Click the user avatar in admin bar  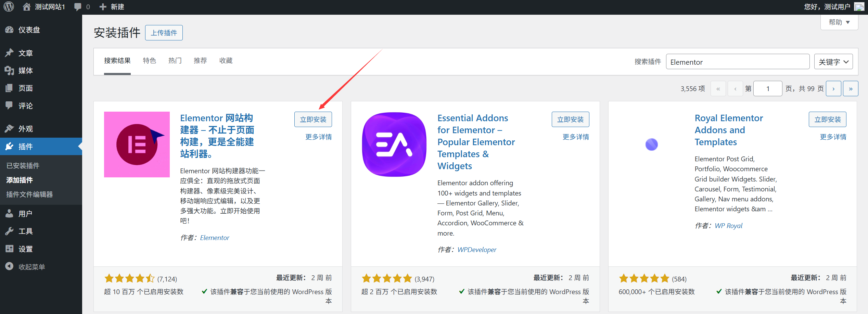click(x=859, y=7)
